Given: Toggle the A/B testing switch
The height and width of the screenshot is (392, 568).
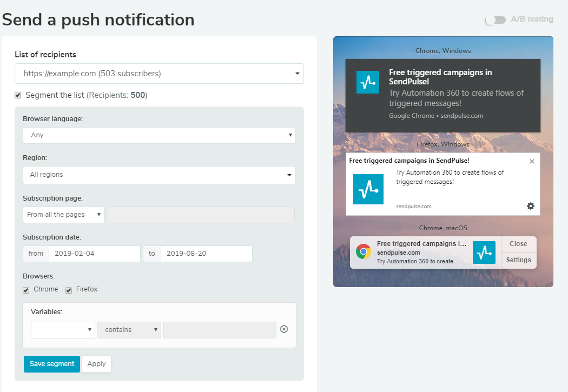Looking at the screenshot, I should [496, 20].
